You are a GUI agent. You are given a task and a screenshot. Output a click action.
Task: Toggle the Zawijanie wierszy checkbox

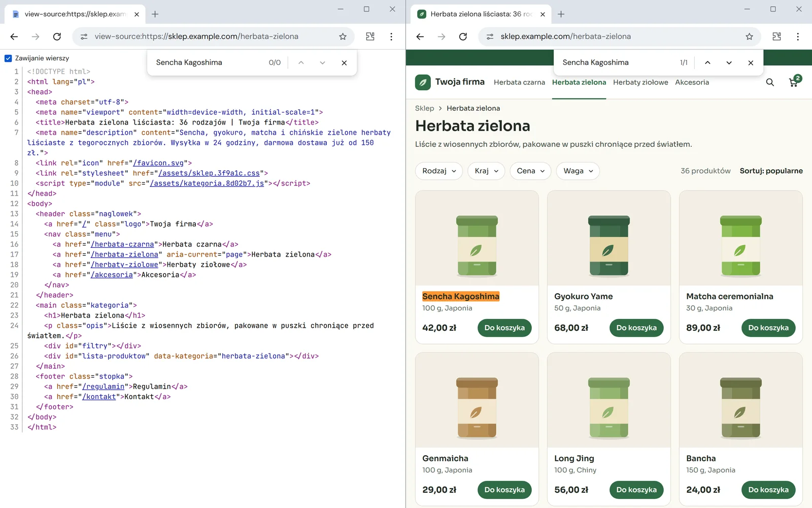[8, 58]
